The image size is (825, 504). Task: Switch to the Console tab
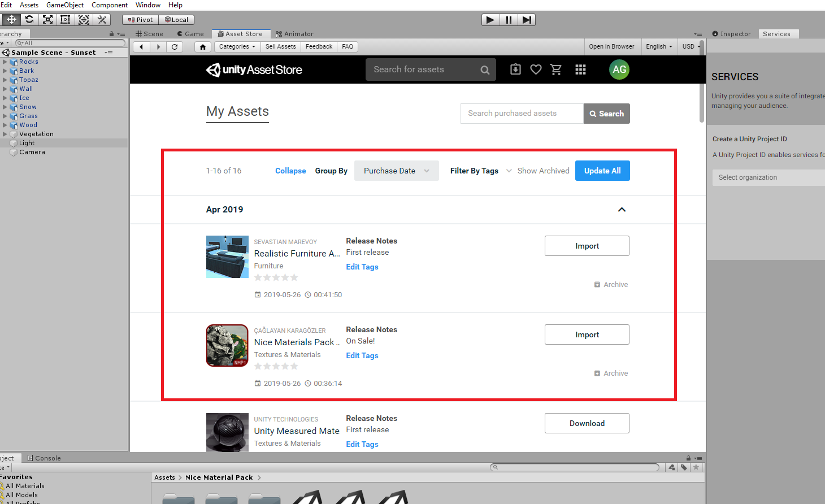(x=44, y=458)
